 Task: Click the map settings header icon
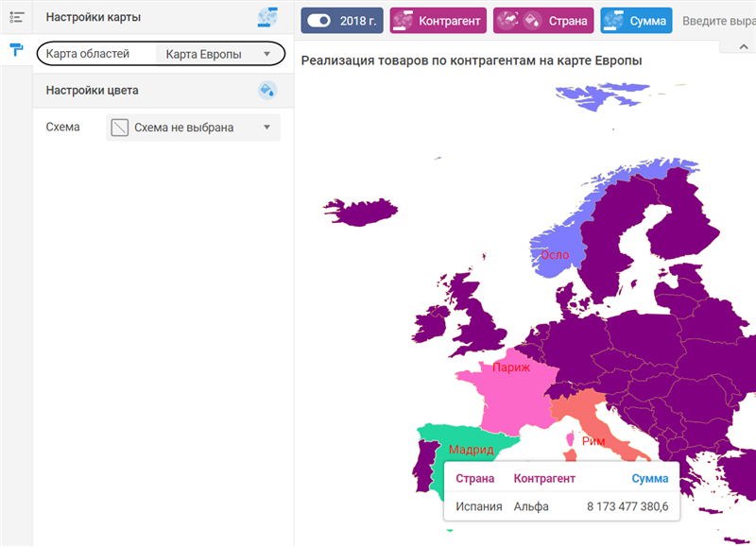coord(266,17)
